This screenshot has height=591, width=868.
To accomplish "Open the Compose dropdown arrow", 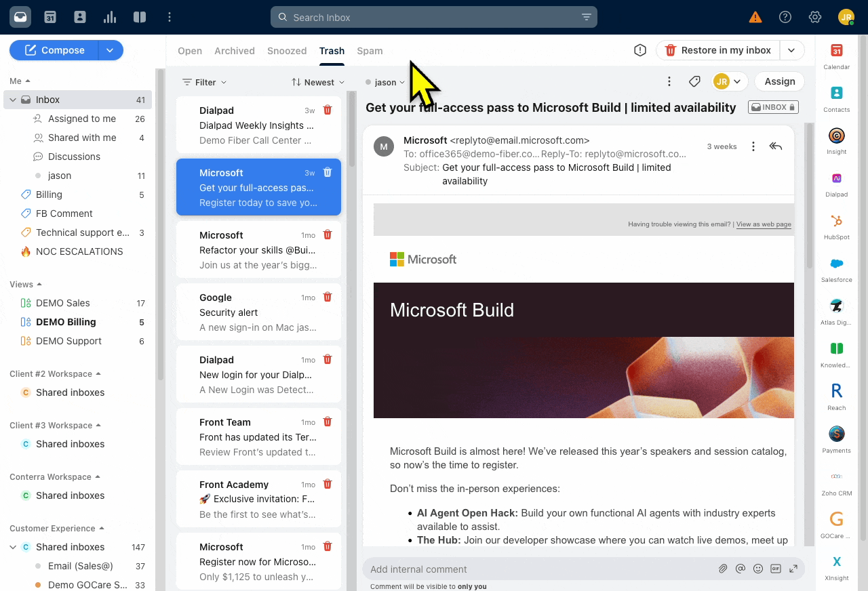I will pyautogui.click(x=111, y=50).
